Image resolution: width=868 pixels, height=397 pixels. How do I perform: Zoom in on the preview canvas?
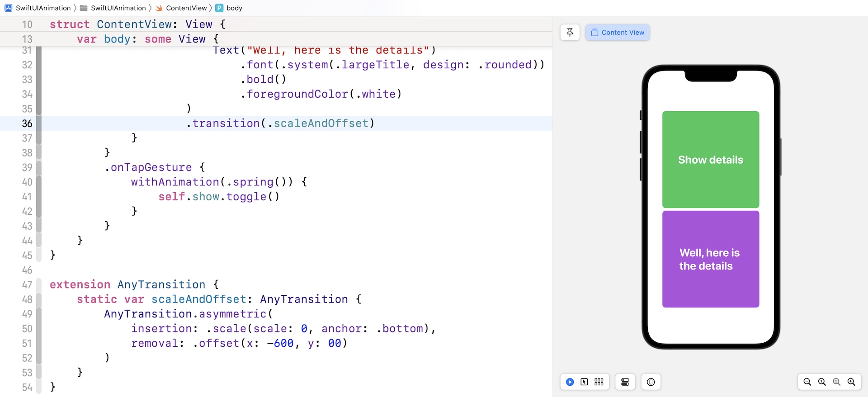pyautogui.click(x=851, y=382)
